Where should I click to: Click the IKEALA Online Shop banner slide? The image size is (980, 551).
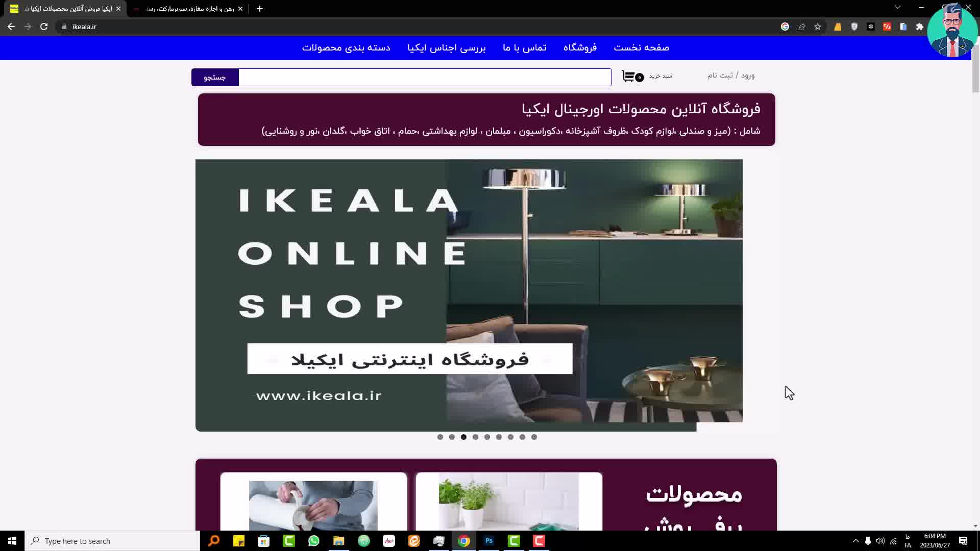click(x=469, y=295)
